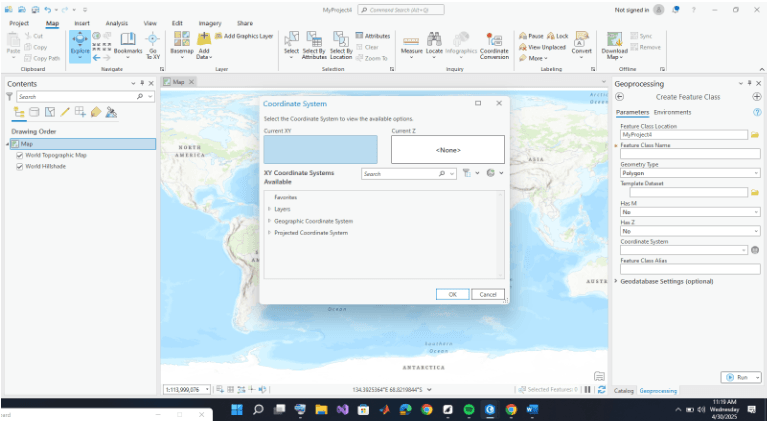Select the Measure tool
The image size is (775, 425).
click(411, 43)
